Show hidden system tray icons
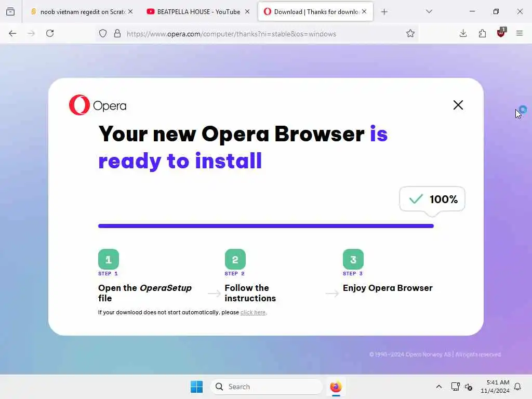 pos(438,387)
